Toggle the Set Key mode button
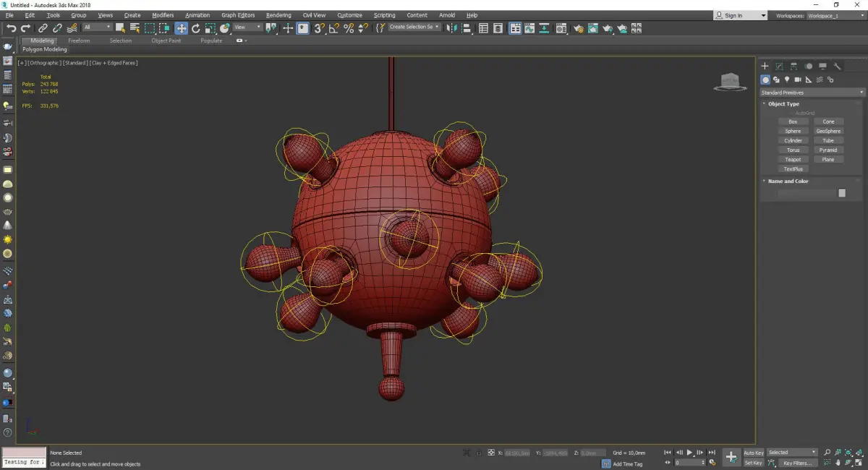Screen dimensions: 868x470 754,463
